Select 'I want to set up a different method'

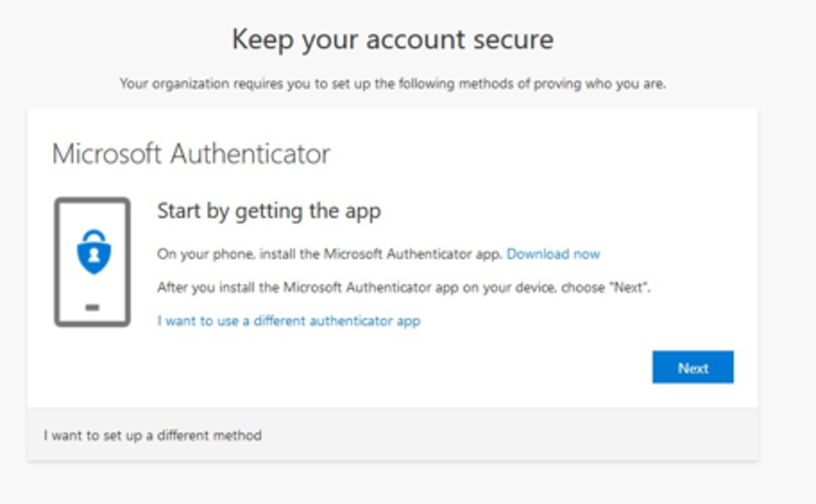click(152, 435)
